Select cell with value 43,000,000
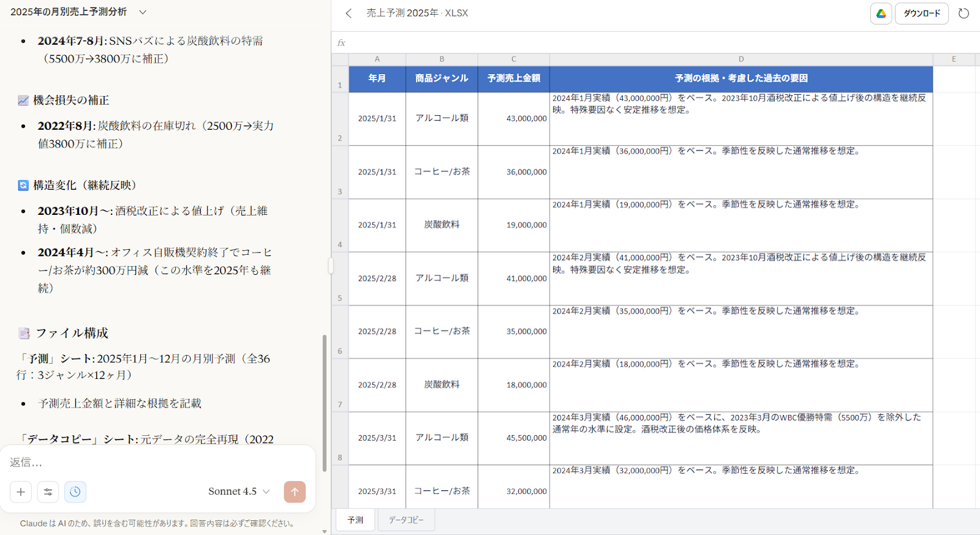Screen dimensions: 980x535 pos(513,119)
